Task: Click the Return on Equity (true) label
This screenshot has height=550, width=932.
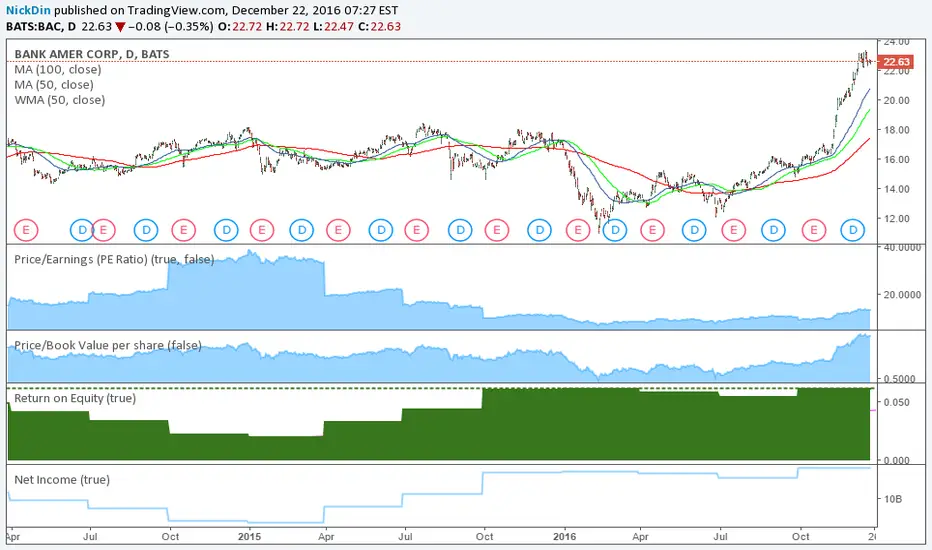Action: [x=75, y=398]
